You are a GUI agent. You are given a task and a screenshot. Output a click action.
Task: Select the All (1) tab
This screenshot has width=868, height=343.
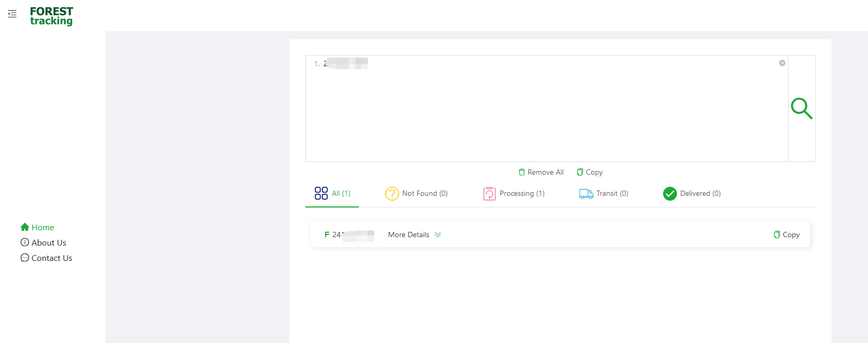333,194
